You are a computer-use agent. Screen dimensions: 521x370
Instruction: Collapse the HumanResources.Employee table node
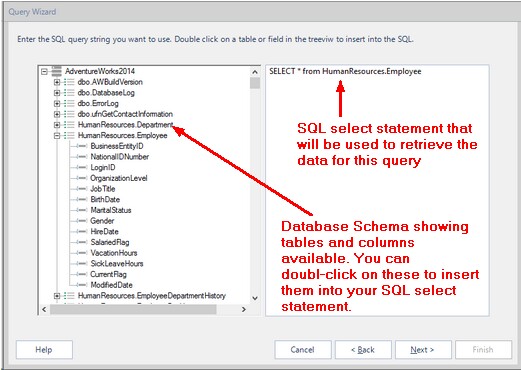[x=57, y=135]
